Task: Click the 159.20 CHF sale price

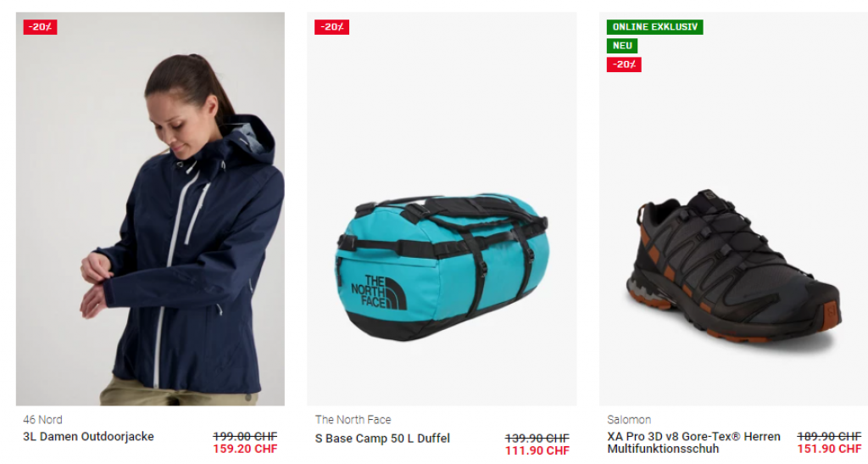Action: pyautogui.click(x=245, y=449)
